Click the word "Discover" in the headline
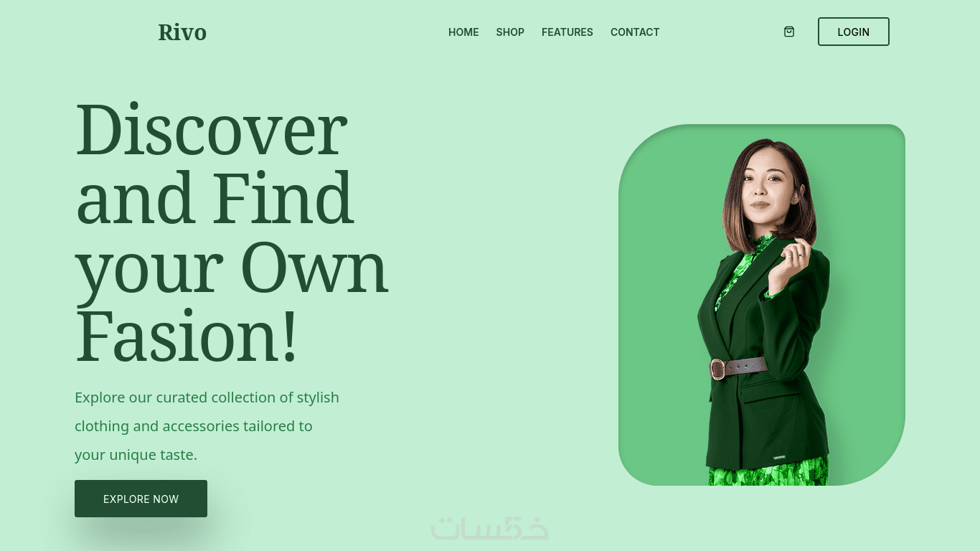 [212, 130]
